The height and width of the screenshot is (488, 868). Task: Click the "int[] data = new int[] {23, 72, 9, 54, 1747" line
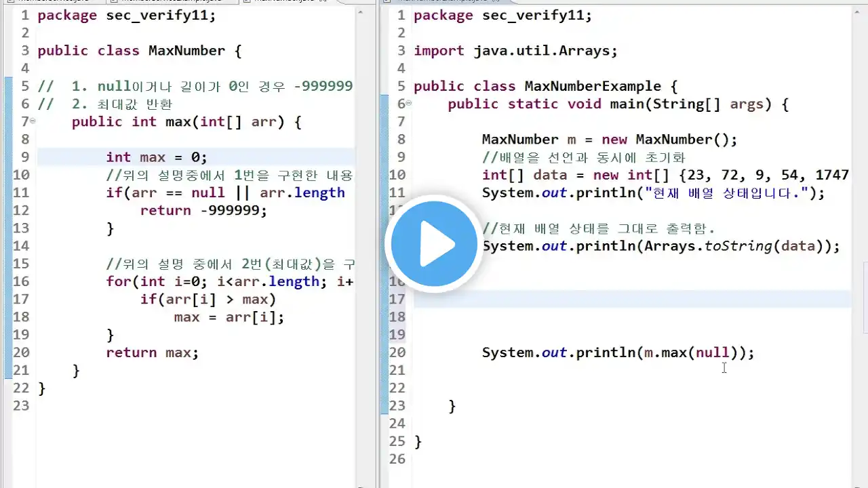(665, 175)
